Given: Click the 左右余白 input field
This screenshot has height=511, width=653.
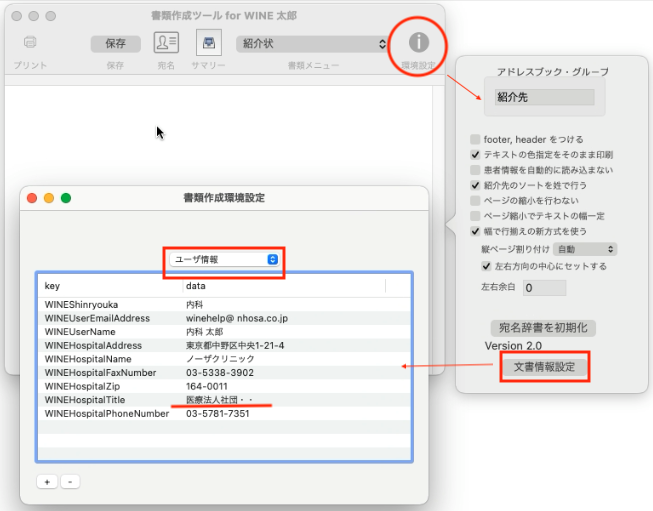Looking at the screenshot, I should [x=544, y=288].
